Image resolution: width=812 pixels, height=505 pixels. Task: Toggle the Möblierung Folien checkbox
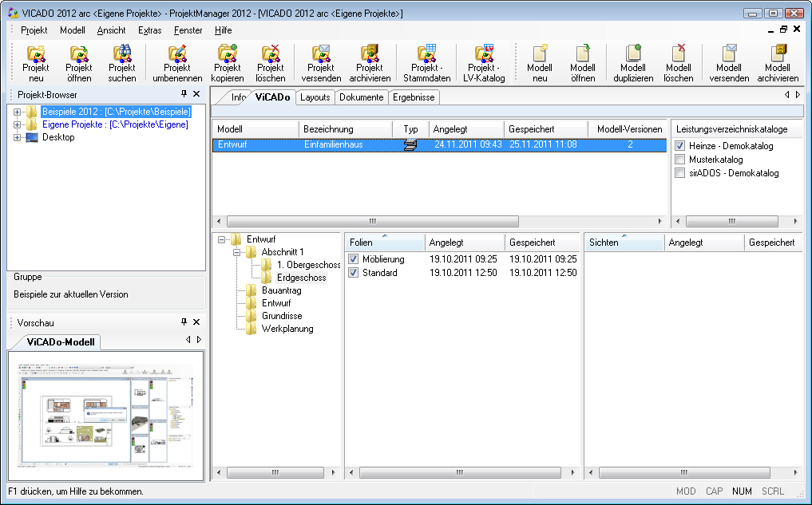click(353, 258)
